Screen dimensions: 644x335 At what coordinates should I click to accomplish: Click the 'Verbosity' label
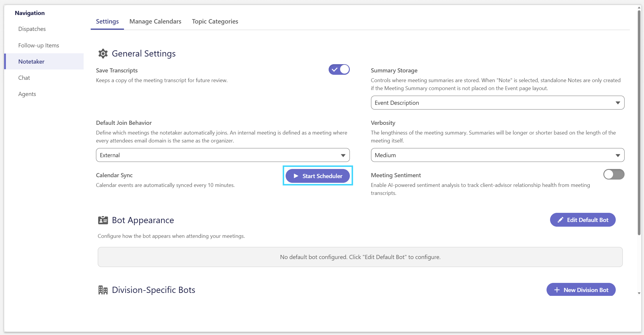pos(383,123)
